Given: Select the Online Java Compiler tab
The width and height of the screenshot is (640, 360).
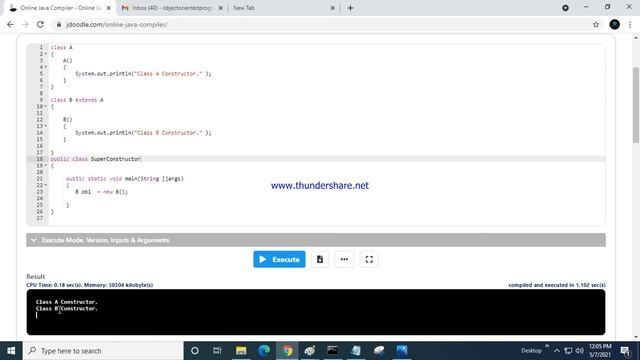Looking at the screenshot, I should (x=59, y=8).
